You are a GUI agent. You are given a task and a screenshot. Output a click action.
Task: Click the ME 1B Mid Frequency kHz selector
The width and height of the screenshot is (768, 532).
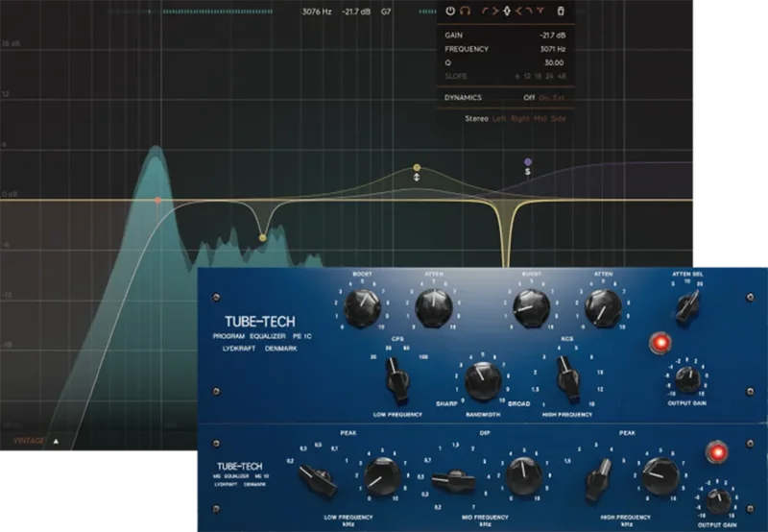453,480
